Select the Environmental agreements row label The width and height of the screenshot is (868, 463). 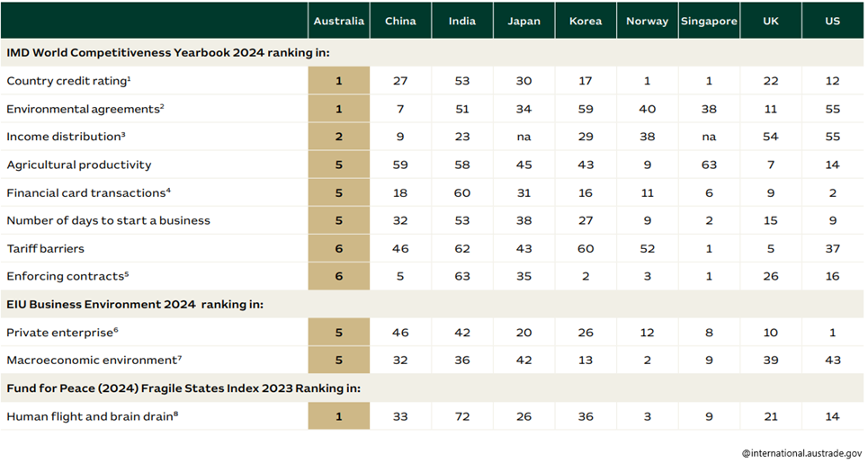[85, 109]
